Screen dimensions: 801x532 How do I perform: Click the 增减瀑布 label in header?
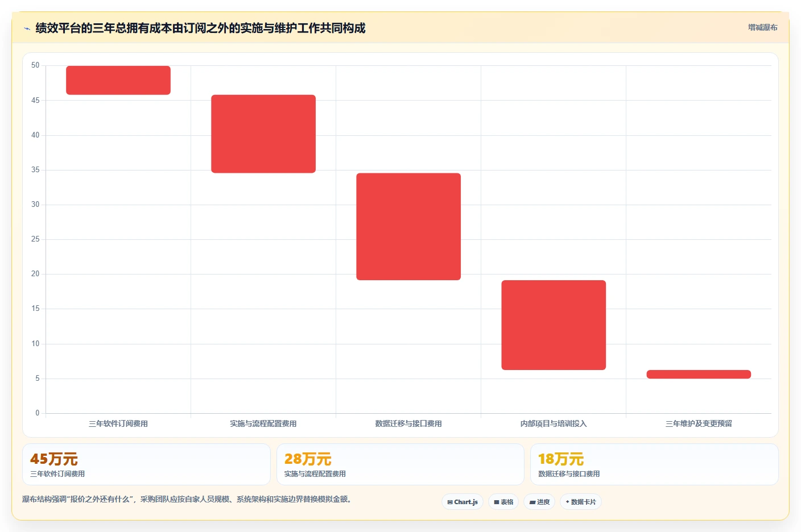tap(762, 27)
